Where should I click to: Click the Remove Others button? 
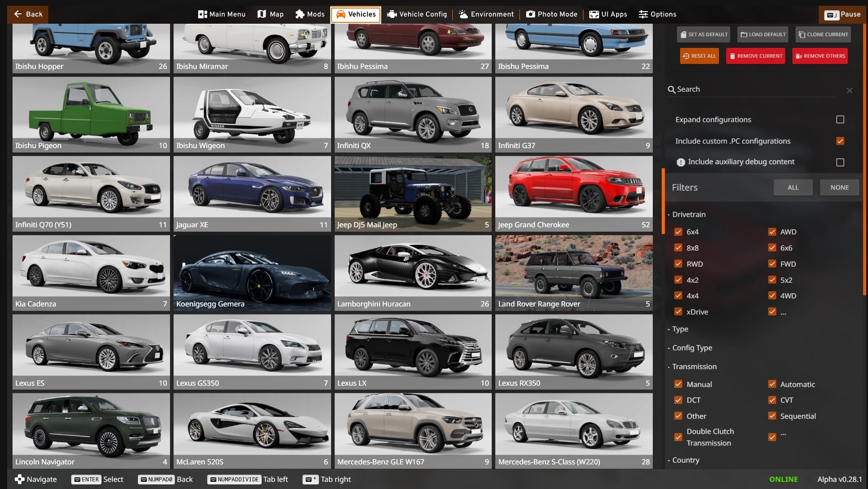pos(820,56)
